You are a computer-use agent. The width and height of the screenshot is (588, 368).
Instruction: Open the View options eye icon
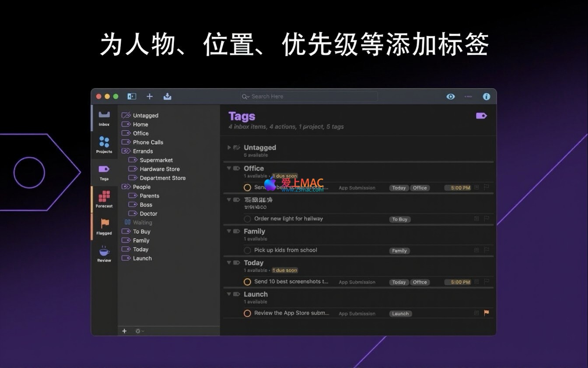[451, 96]
